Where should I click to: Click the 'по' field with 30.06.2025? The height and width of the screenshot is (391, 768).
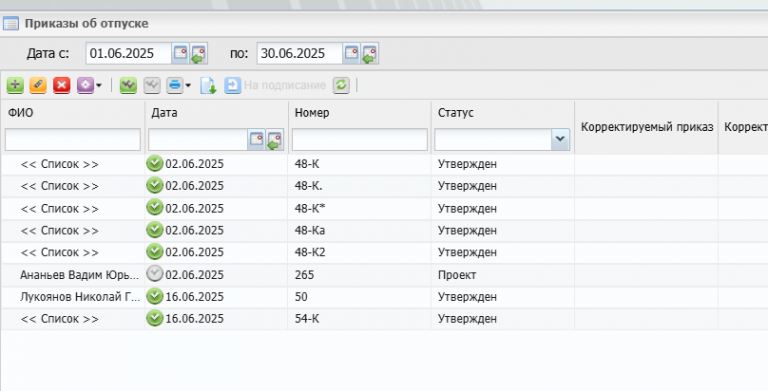click(300, 53)
